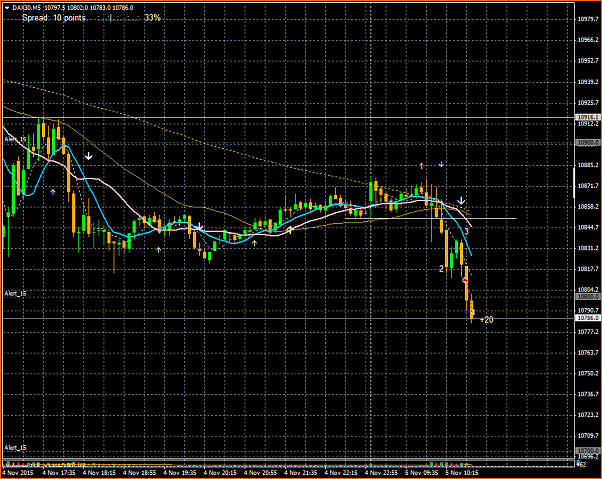Click the 10885.2 price axis label

[588, 165]
